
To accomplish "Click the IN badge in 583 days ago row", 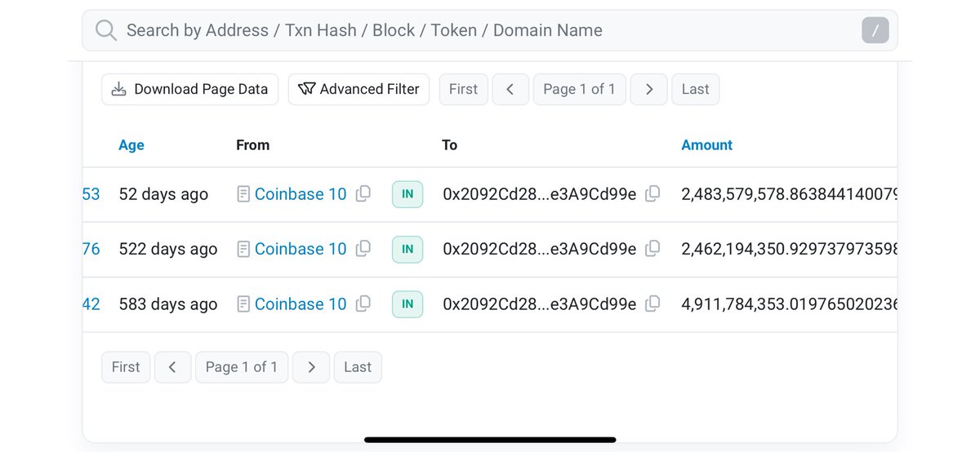I will [x=408, y=304].
